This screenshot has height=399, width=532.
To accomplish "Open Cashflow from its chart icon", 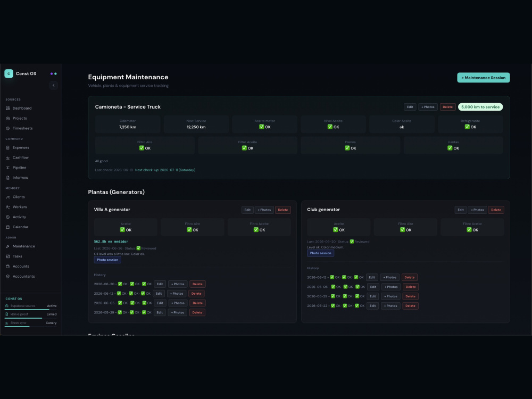I will 8,158.
